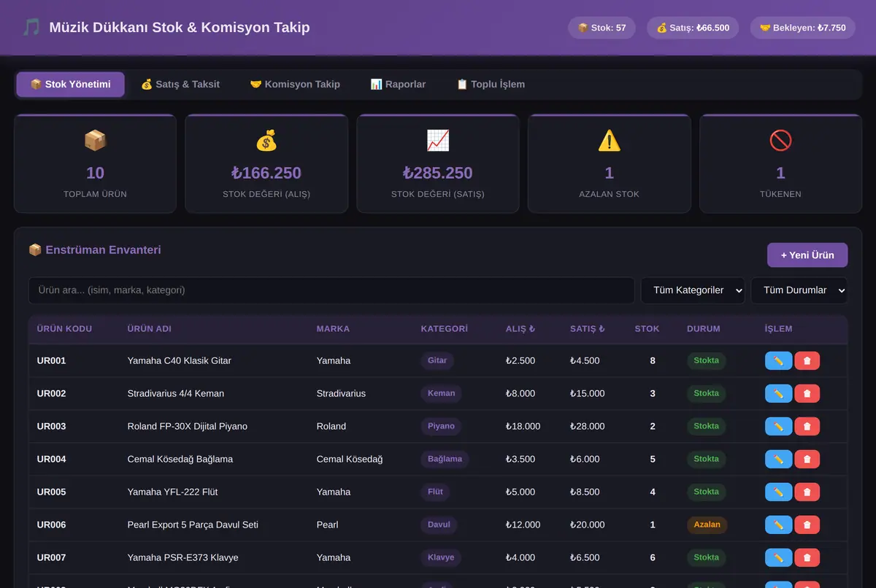Click the trash icon for UR007
The image size is (876, 588).
tap(807, 557)
